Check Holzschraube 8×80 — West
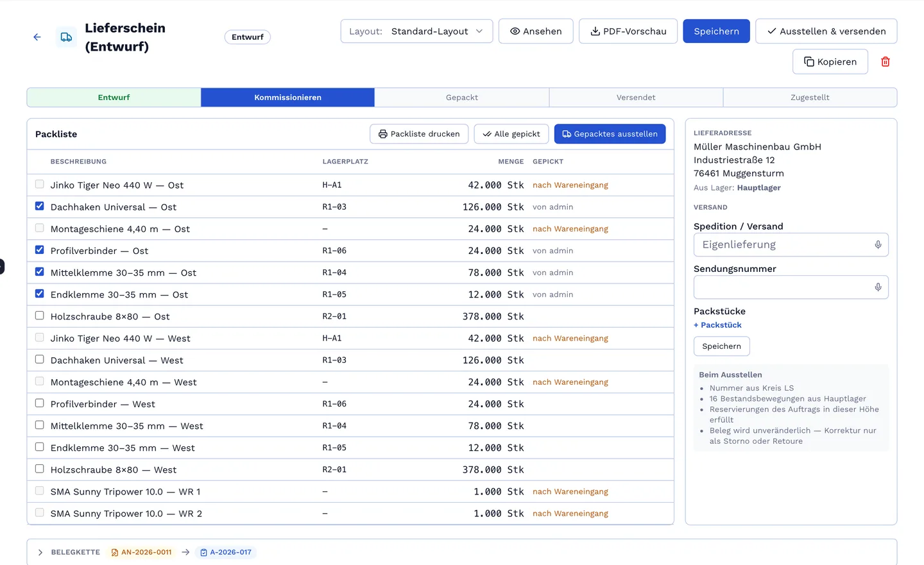This screenshot has width=924, height=565. [x=40, y=469]
